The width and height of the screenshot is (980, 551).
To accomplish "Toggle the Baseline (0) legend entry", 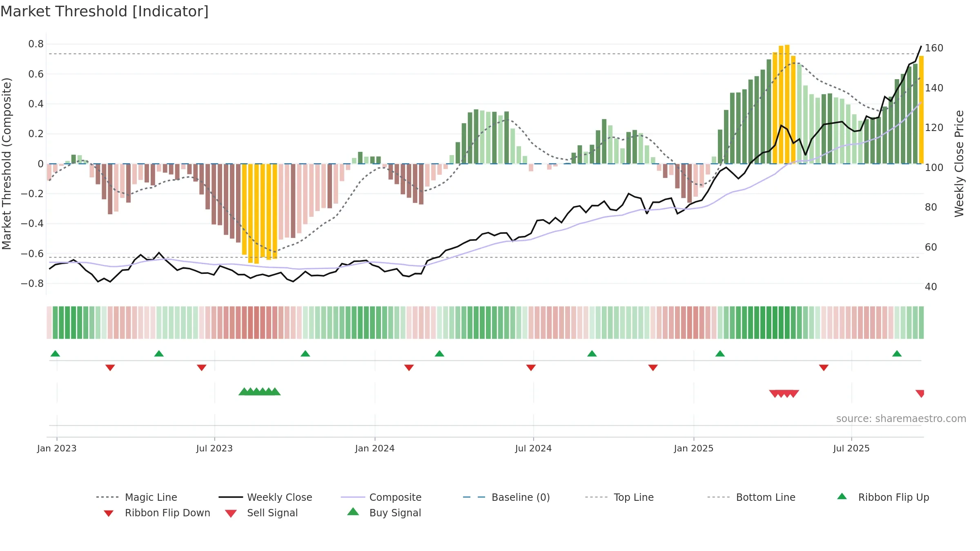I will click(506, 497).
